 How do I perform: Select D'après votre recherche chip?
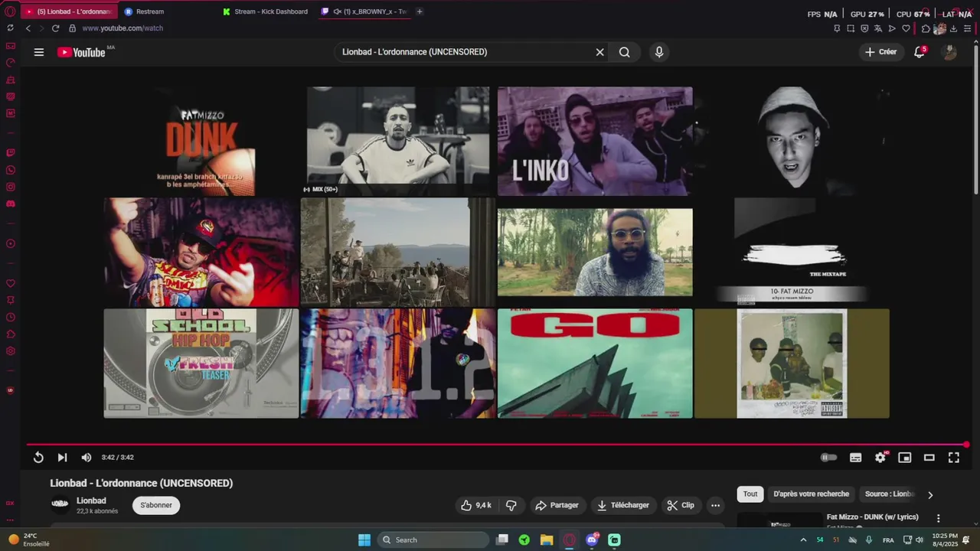coord(811,494)
